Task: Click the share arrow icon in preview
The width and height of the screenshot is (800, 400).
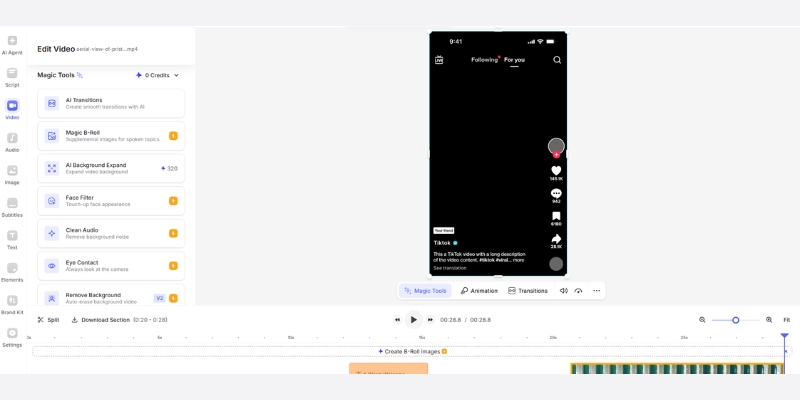Action: (x=556, y=239)
